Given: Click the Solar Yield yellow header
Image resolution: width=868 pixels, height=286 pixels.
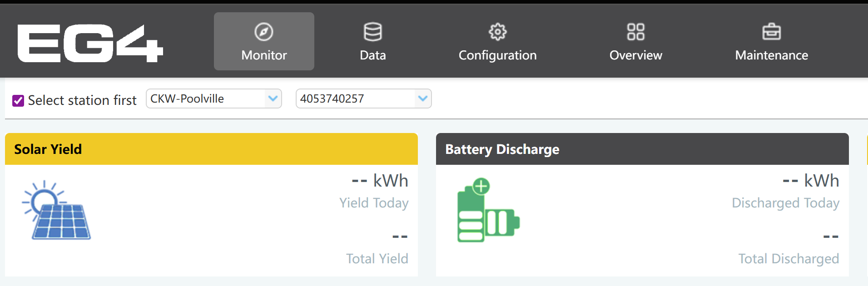Looking at the screenshot, I should click(211, 149).
